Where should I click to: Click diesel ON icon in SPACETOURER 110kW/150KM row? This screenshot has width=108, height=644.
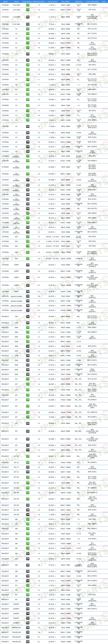pos(28,306)
